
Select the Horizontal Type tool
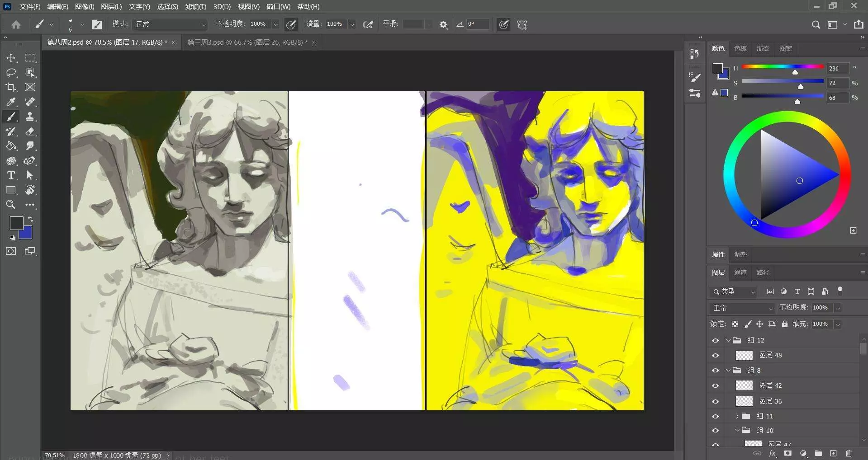click(11, 175)
